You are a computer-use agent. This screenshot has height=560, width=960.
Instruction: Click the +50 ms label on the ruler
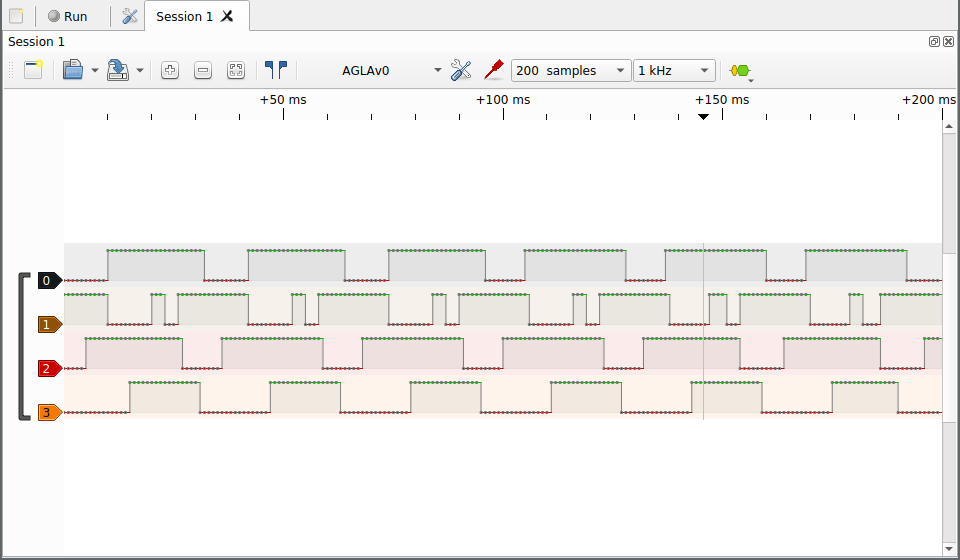click(x=283, y=100)
